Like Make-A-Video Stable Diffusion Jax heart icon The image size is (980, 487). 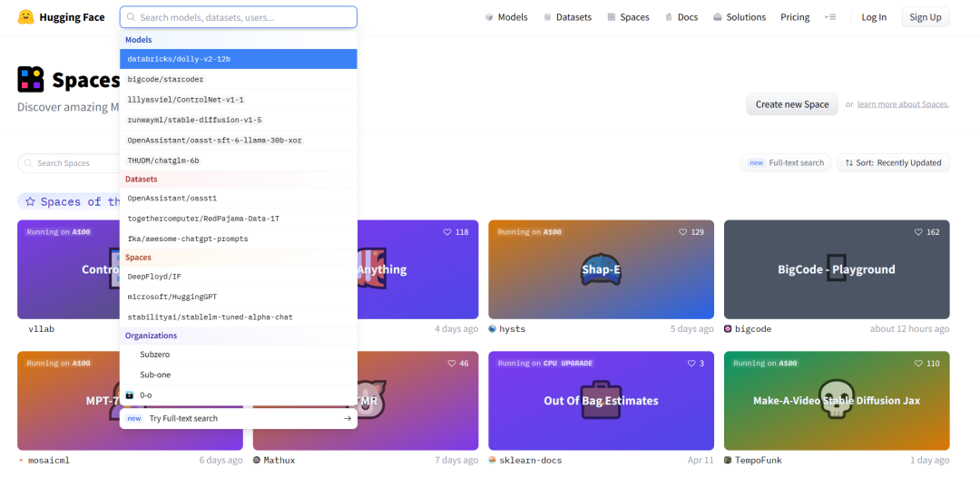pyautogui.click(x=918, y=364)
